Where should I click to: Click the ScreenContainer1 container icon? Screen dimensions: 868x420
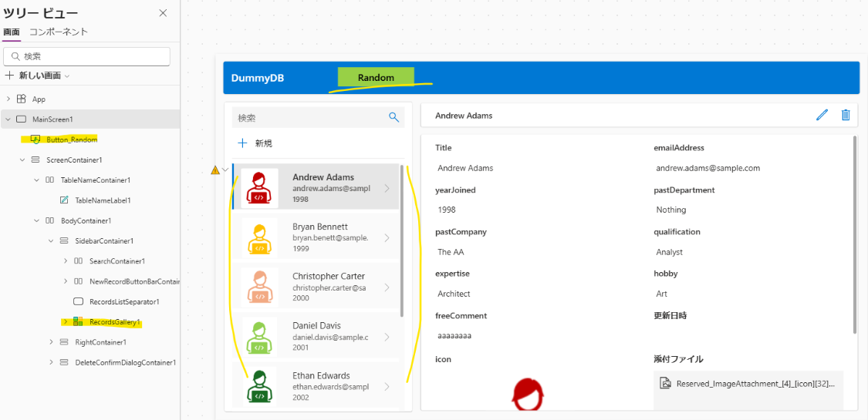pyautogui.click(x=35, y=160)
